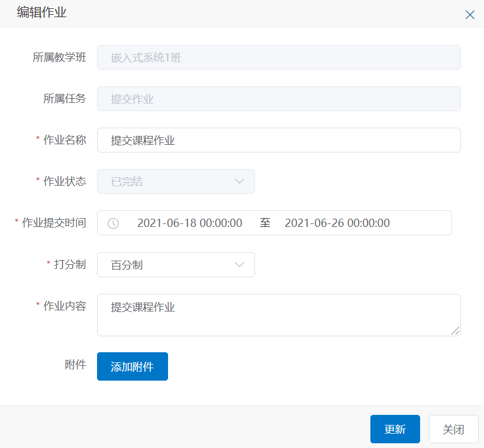Viewport: 484px width, 448px height.
Task: Focus the 作业名称 input field
Action: tap(279, 140)
